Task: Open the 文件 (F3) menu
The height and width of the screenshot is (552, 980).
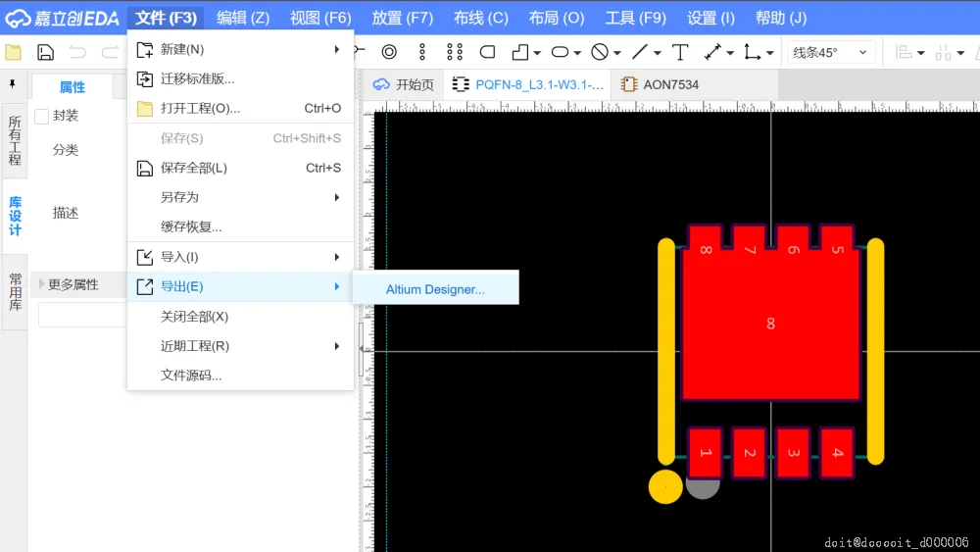Action: pos(166,18)
